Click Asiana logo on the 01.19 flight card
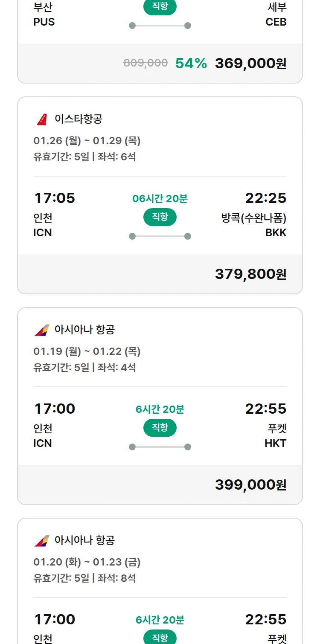 point(42,330)
